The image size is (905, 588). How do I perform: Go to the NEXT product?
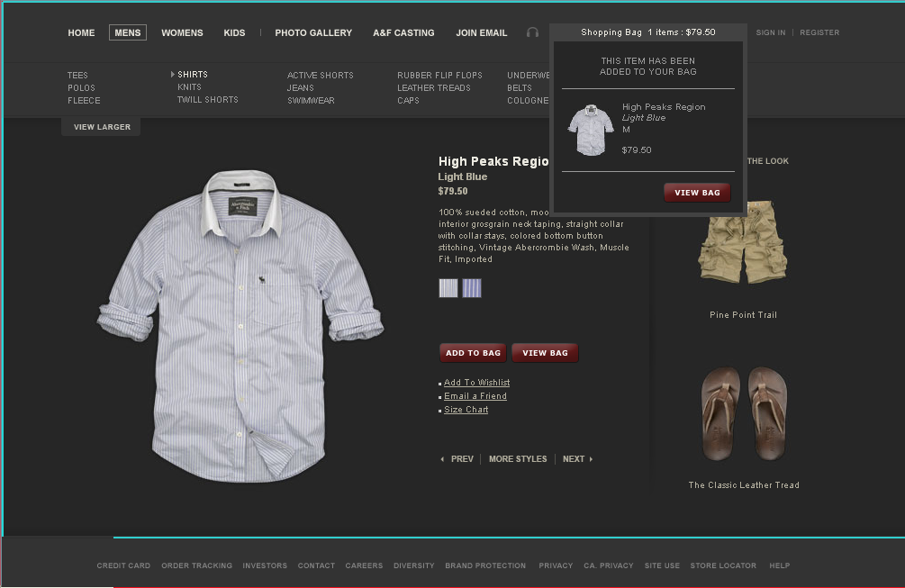(574, 459)
